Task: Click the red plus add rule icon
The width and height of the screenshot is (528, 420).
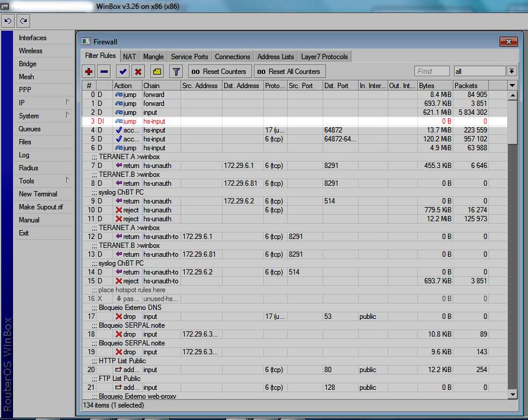Action: pos(89,72)
